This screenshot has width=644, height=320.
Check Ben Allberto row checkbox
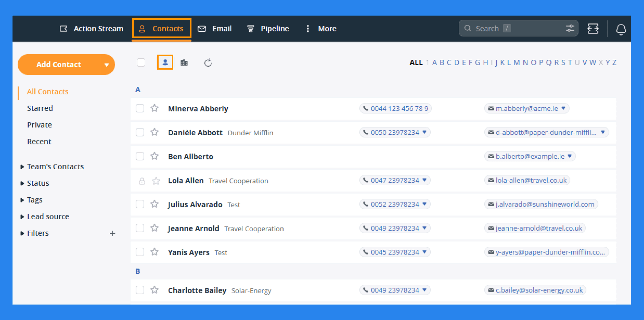pos(140,156)
